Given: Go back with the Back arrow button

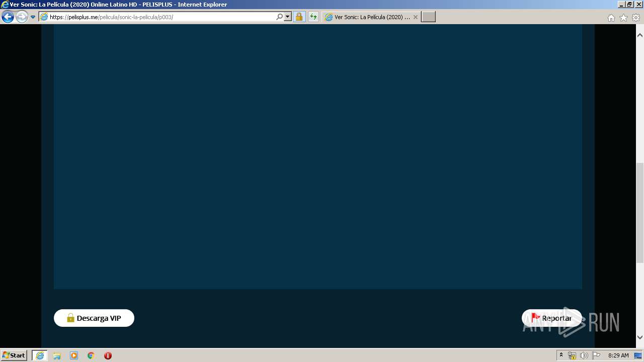Looking at the screenshot, I should (8, 17).
